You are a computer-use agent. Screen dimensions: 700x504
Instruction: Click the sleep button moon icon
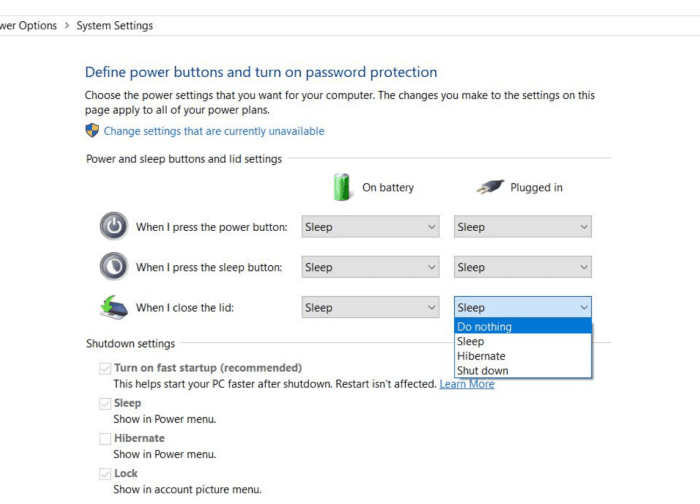pyautogui.click(x=114, y=267)
